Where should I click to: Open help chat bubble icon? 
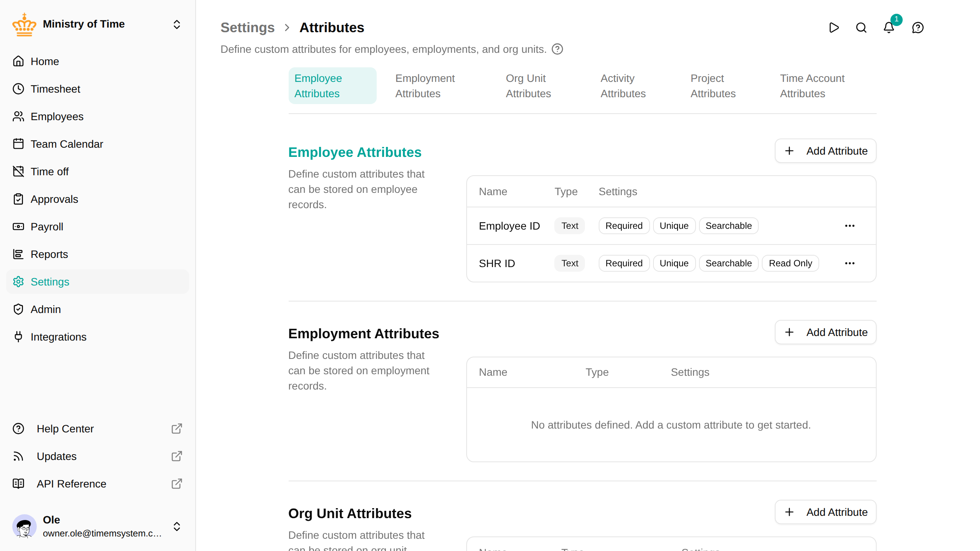tap(918, 28)
